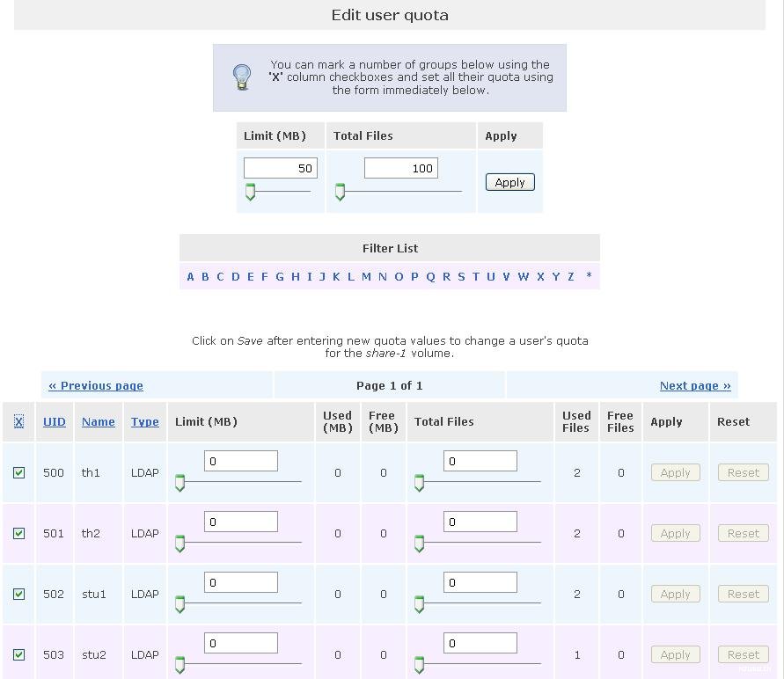Click the bulk Limit (MB) slider handle
Screen dimensions: 784x679
[x=250, y=192]
